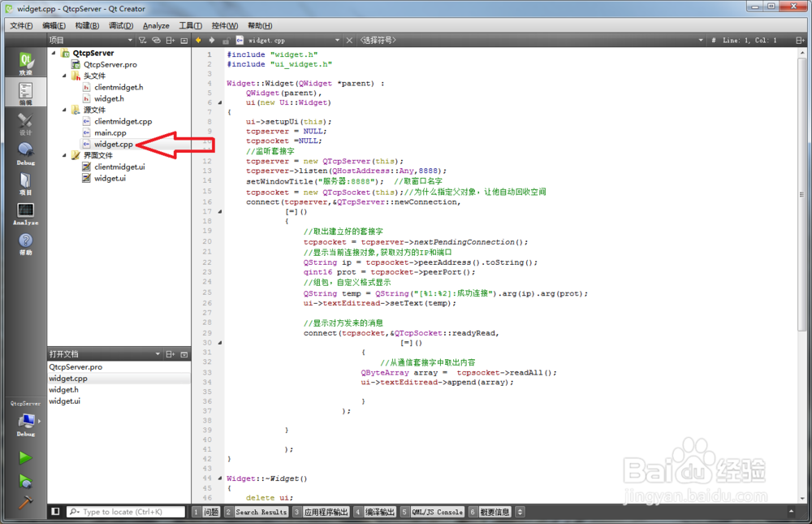Viewport: 812px width, 524px height.
Task: Click the Type to locate search field
Action: (126, 512)
